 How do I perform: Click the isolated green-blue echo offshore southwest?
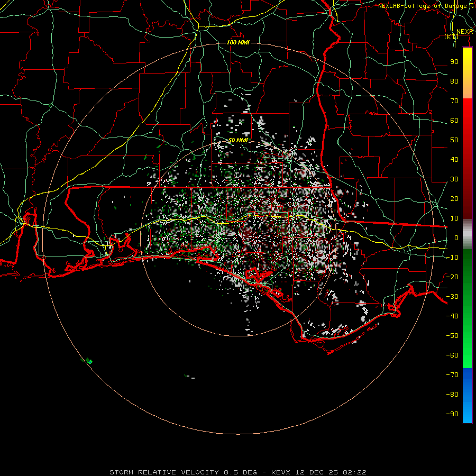click(x=88, y=361)
